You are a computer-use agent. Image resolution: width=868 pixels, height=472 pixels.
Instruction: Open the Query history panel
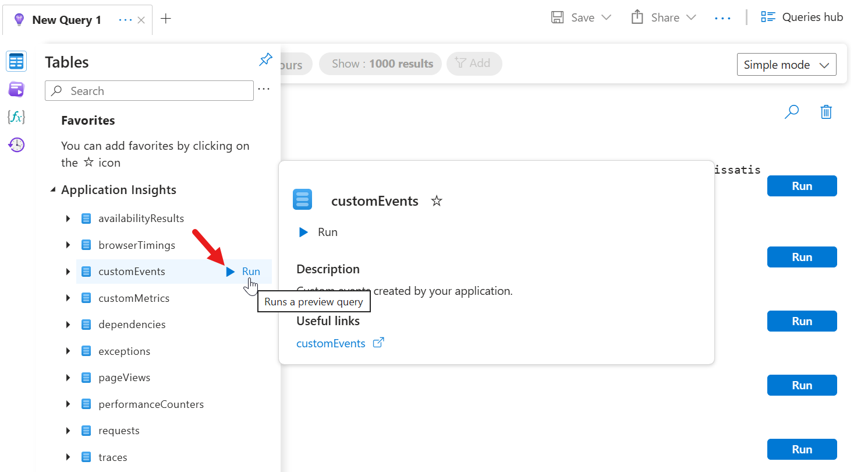(x=16, y=144)
